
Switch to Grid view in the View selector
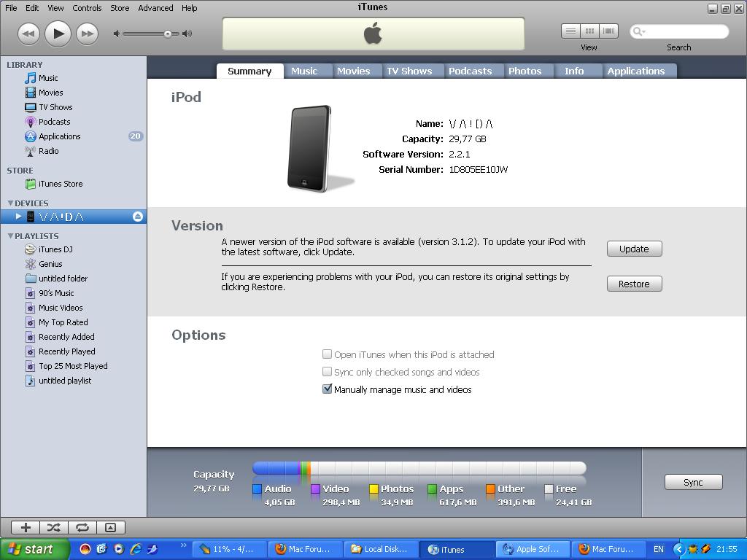pyautogui.click(x=589, y=31)
